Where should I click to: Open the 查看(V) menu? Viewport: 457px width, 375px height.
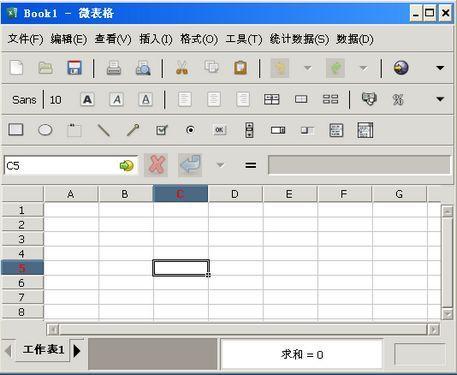tap(113, 39)
